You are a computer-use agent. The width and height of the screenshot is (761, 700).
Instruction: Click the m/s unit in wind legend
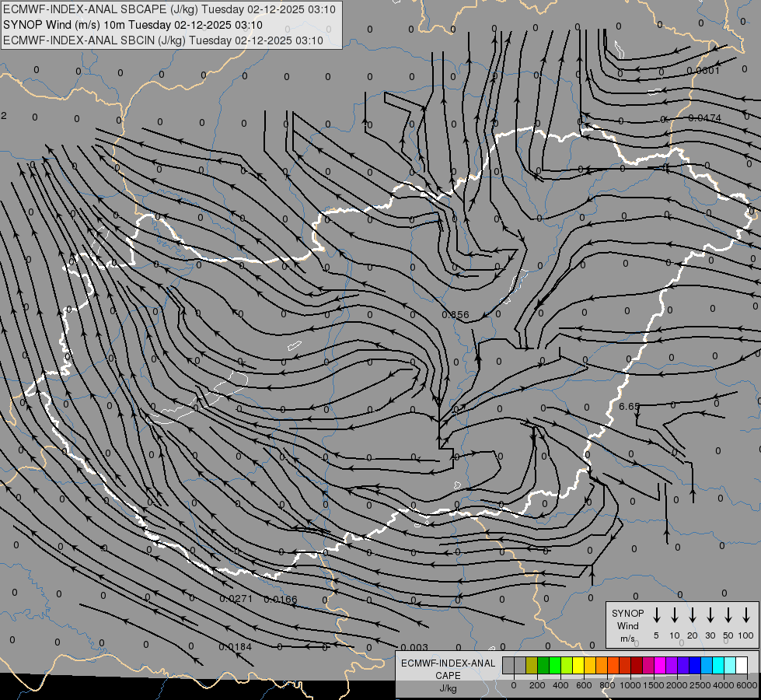(627, 639)
